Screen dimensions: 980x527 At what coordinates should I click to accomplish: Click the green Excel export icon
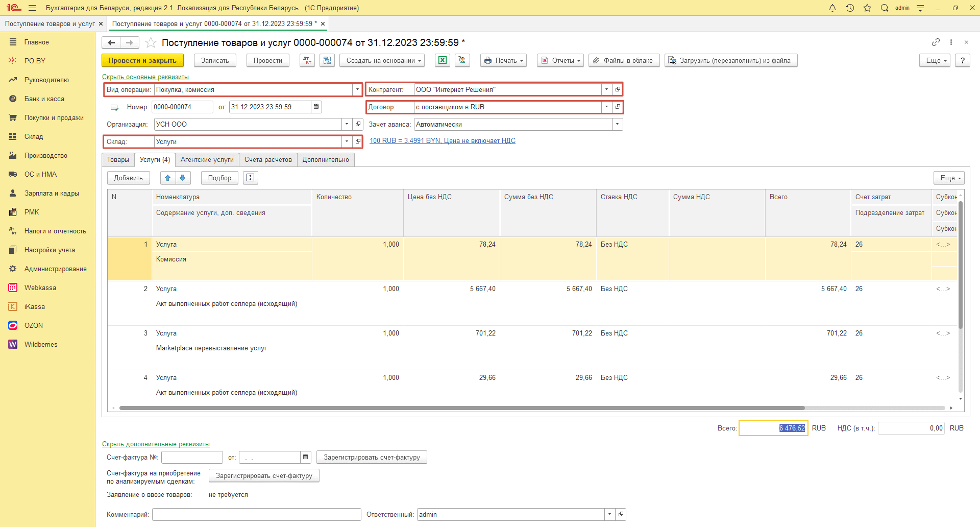(x=443, y=60)
